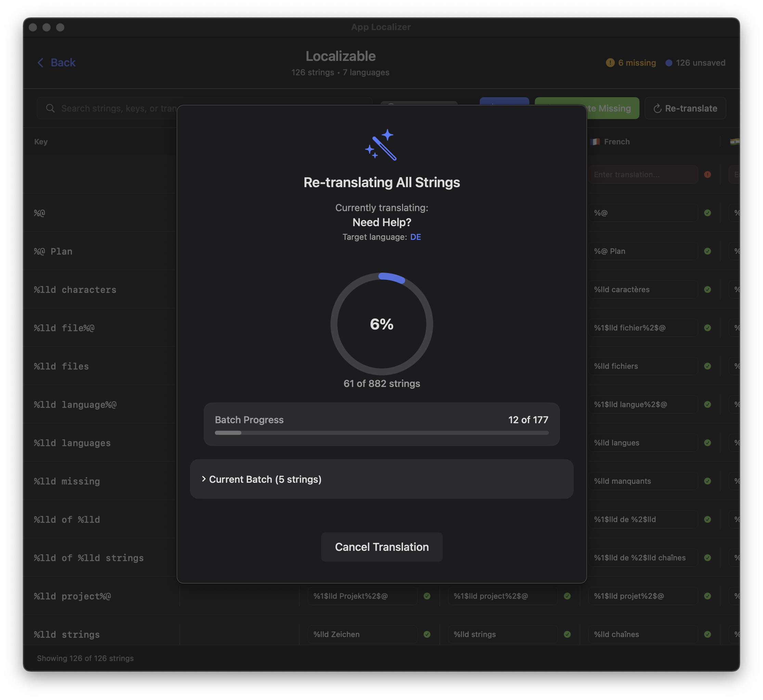Screen dimensions: 763x700
Task: Expand the Current Batch (5 strings) section
Action: 265,479
